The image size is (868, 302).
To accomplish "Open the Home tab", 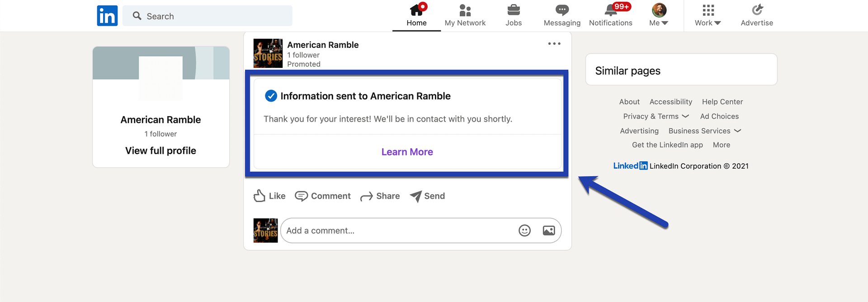I will (416, 16).
